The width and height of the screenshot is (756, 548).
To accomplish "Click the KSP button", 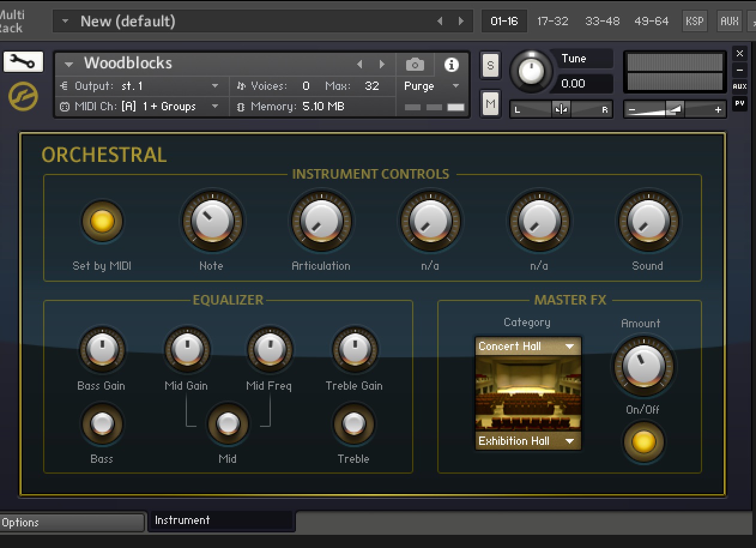I will tap(694, 21).
